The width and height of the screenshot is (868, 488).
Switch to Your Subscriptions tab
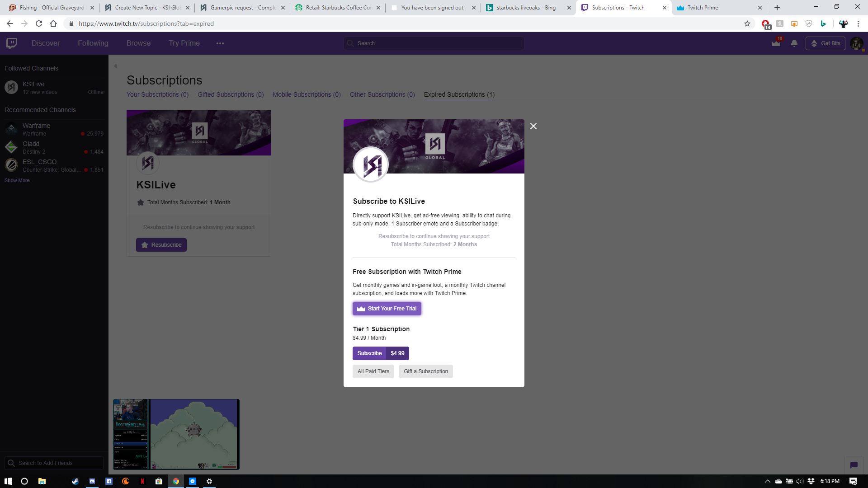[x=157, y=94]
